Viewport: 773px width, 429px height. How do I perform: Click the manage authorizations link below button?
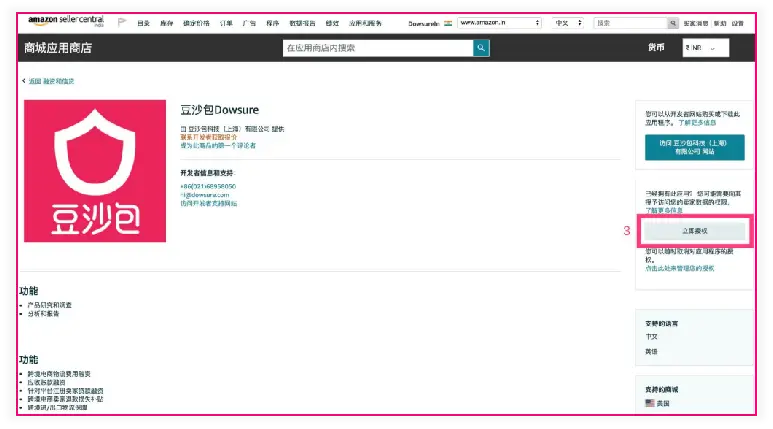click(x=679, y=268)
